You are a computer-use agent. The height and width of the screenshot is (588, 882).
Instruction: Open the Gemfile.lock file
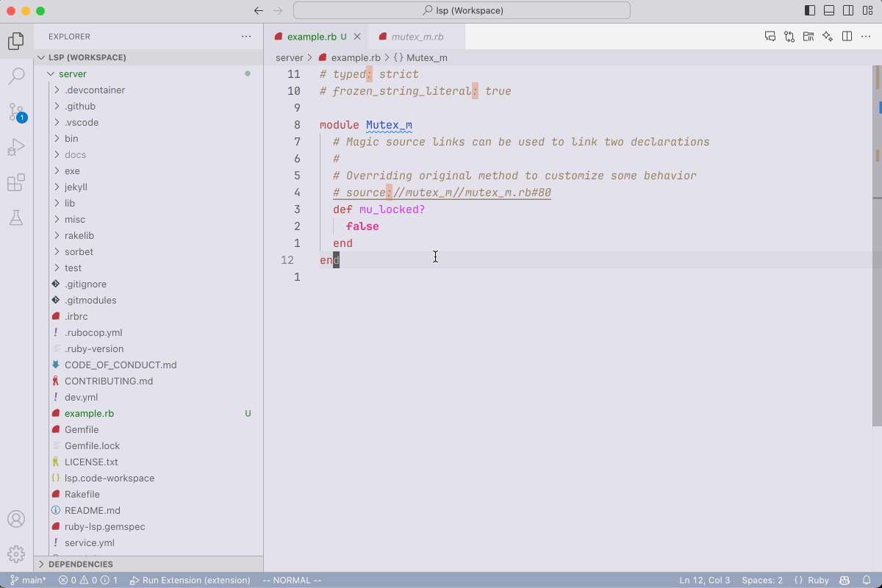pyautogui.click(x=148, y=445)
